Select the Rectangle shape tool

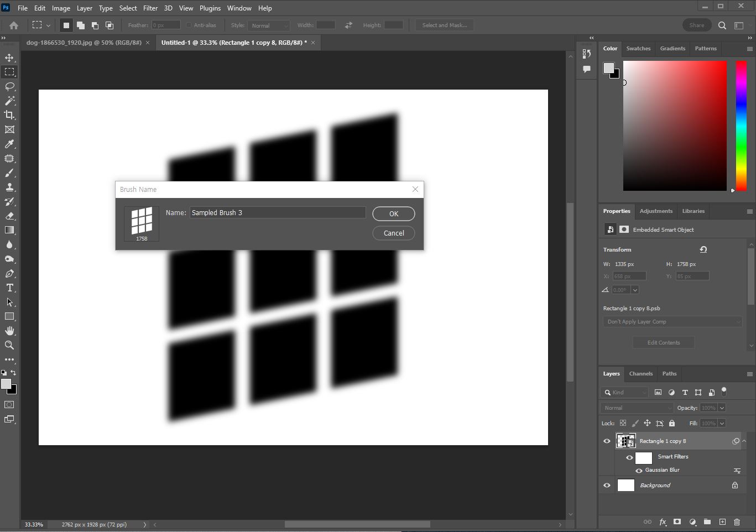[9, 316]
